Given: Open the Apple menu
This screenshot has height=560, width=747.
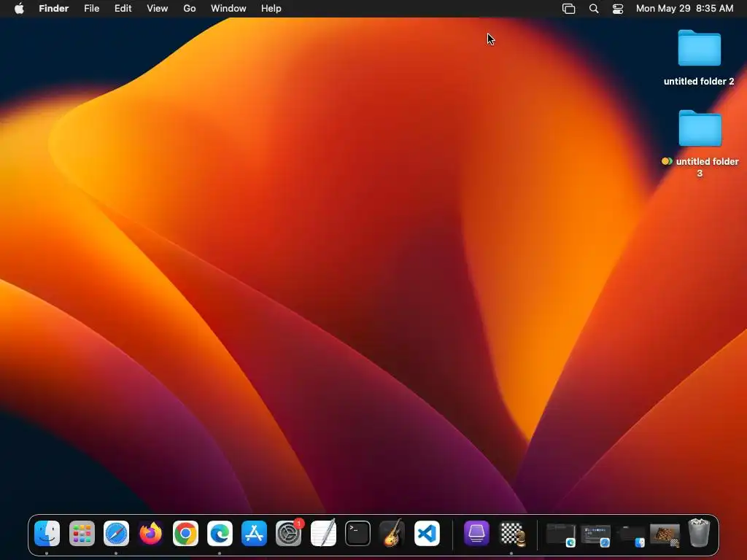Looking at the screenshot, I should point(19,9).
